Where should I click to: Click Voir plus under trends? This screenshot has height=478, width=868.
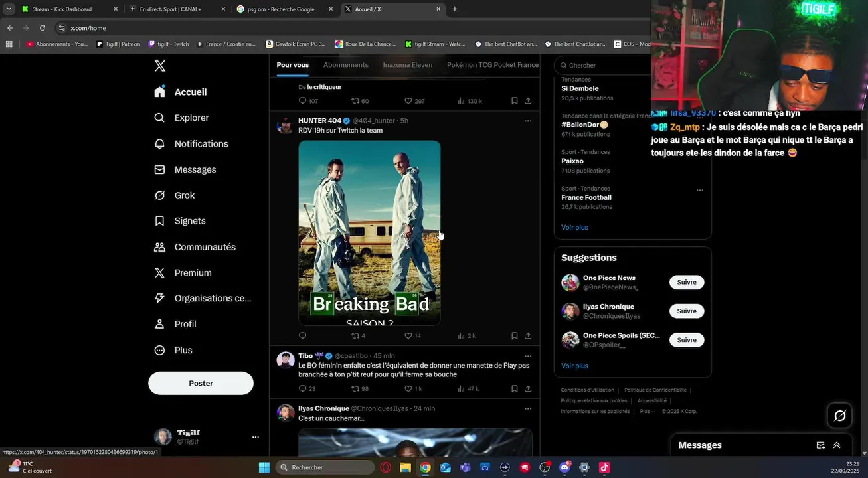(x=574, y=227)
